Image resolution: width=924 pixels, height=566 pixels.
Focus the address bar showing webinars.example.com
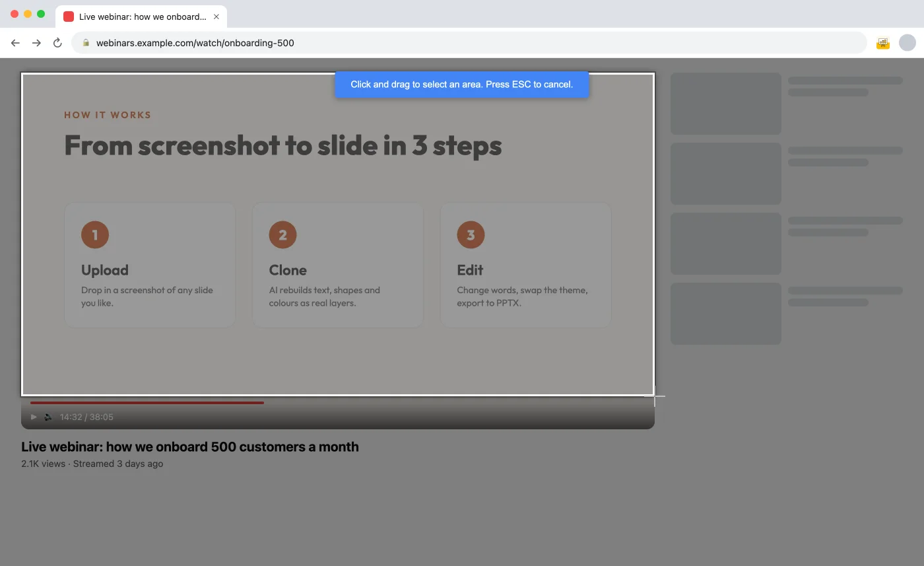[469, 43]
